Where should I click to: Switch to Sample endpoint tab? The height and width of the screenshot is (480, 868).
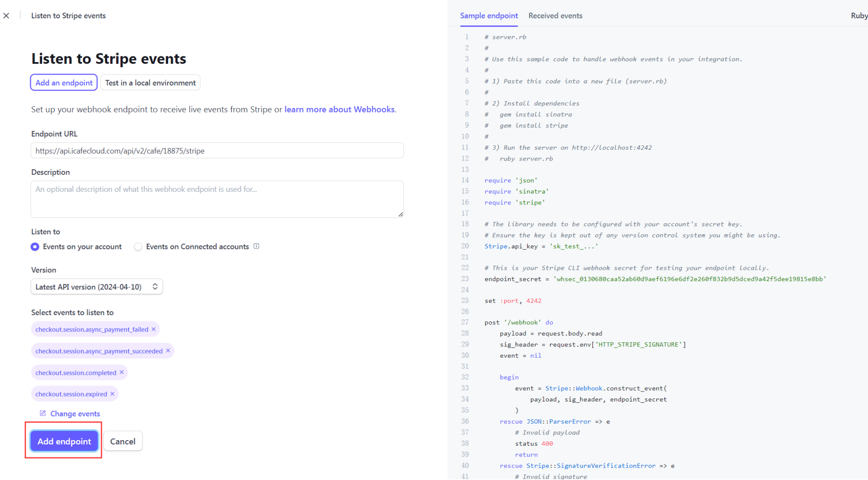tap(488, 16)
